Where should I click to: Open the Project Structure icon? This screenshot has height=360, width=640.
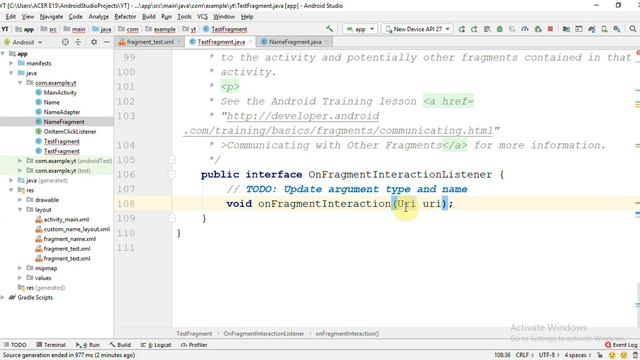[566, 29]
